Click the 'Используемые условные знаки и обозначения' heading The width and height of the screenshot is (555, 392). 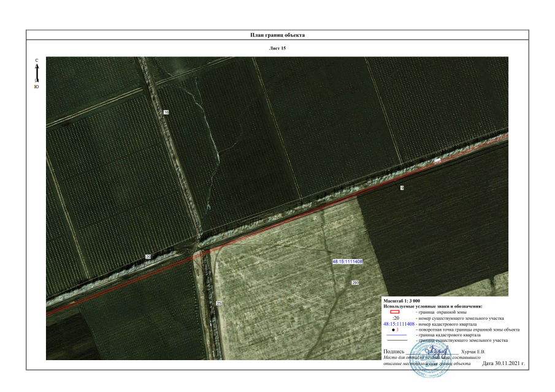tap(432, 306)
